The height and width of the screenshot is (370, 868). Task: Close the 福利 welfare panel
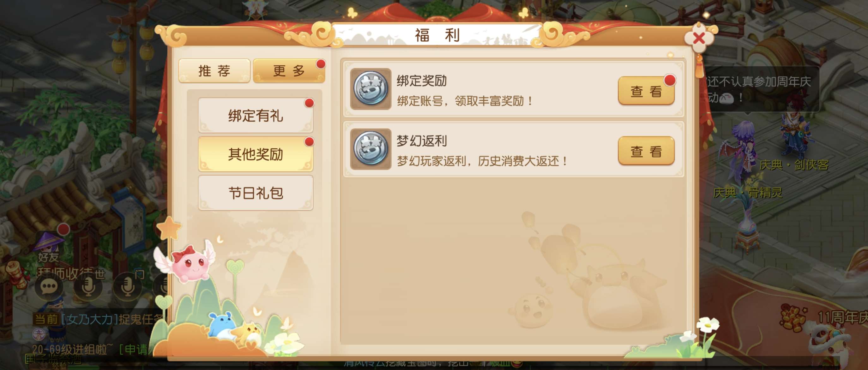pos(699,38)
